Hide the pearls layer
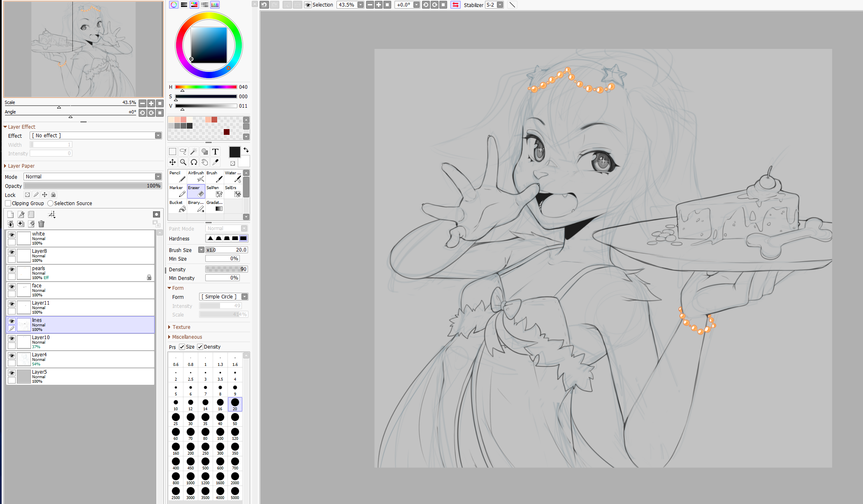 12,269
